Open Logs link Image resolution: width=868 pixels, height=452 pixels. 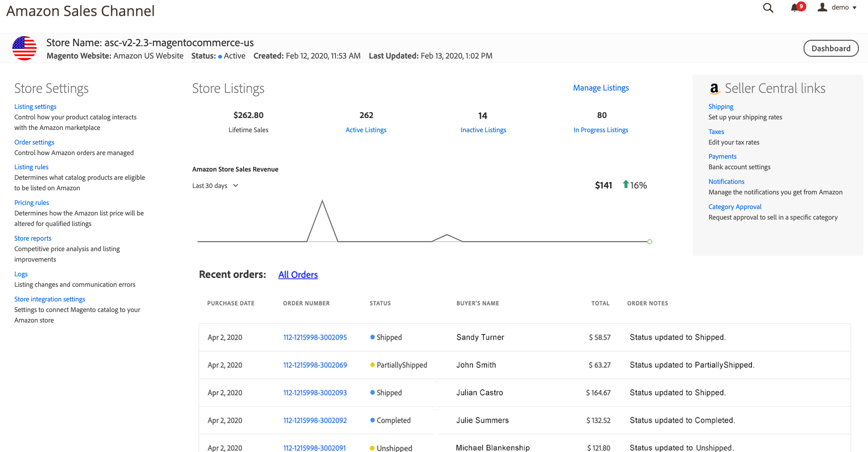[x=21, y=274]
